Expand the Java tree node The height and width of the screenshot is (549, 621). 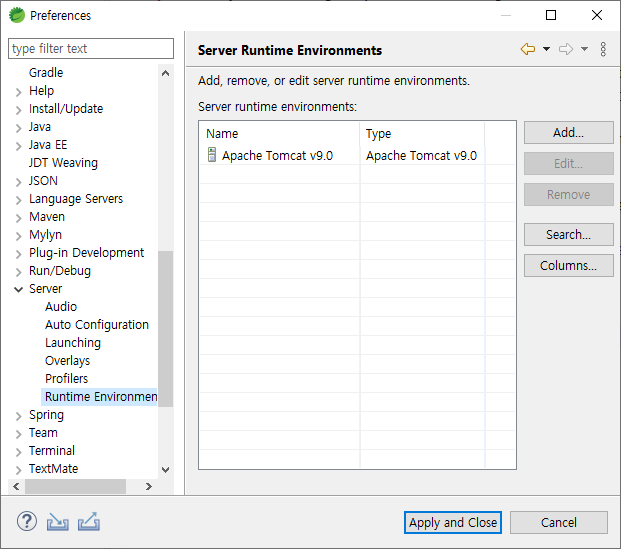click(18, 128)
